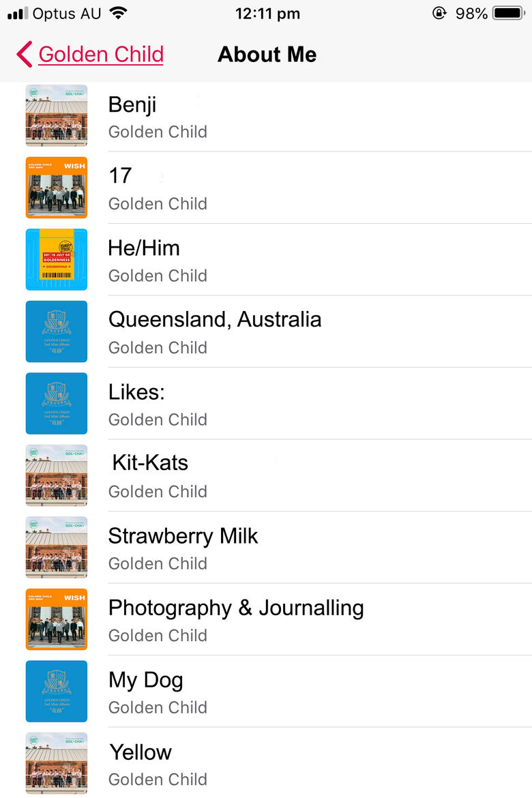Tap the back chevron arrow
The image size is (532, 798).
click(x=24, y=55)
